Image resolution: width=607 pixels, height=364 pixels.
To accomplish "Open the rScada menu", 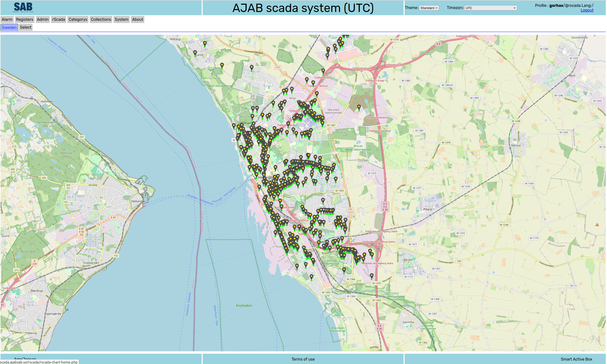I will [59, 19].
